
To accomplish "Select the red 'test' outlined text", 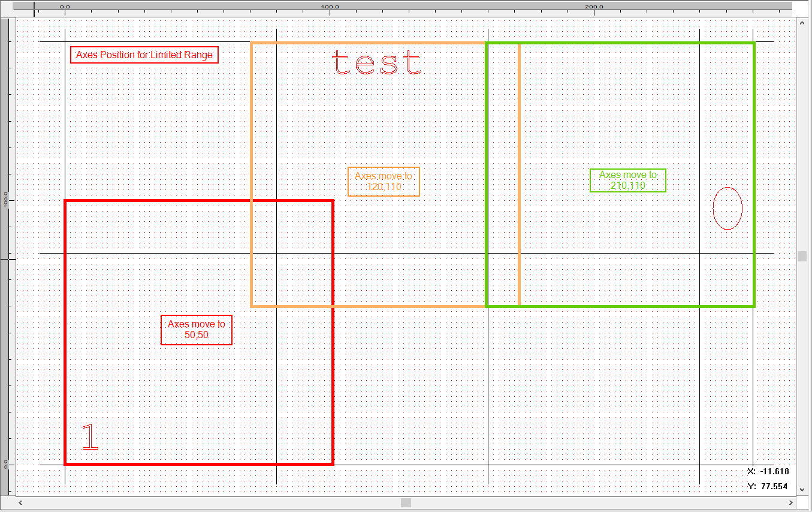I will point(377,63).
